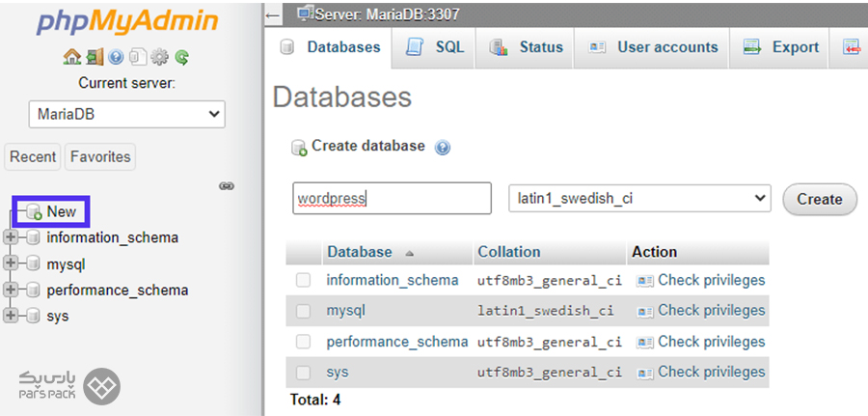The height and width of the screenshot is (416, 868).
Task: Expand the information_schema tree node
Action: tap(11, 237)
